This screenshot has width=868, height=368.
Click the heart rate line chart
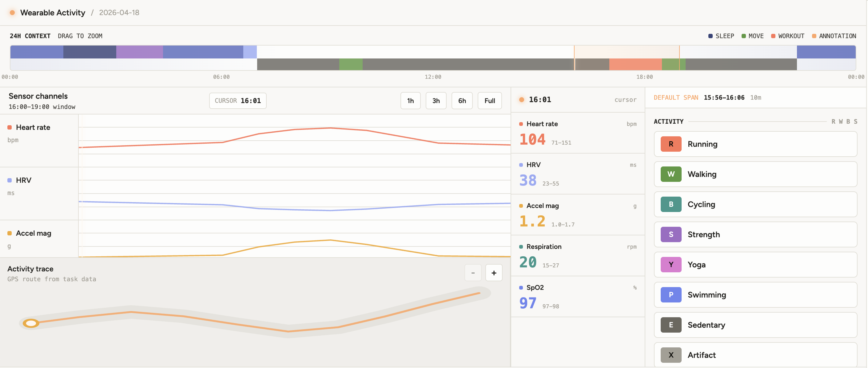[x=294, y=141]
